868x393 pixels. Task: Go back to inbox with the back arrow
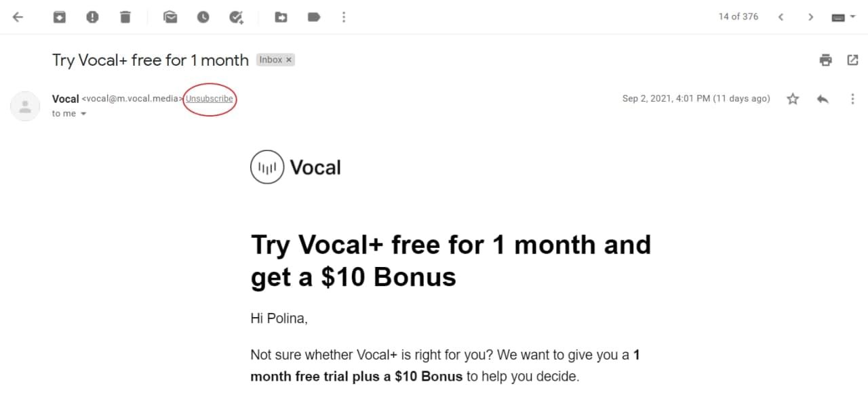18,17
